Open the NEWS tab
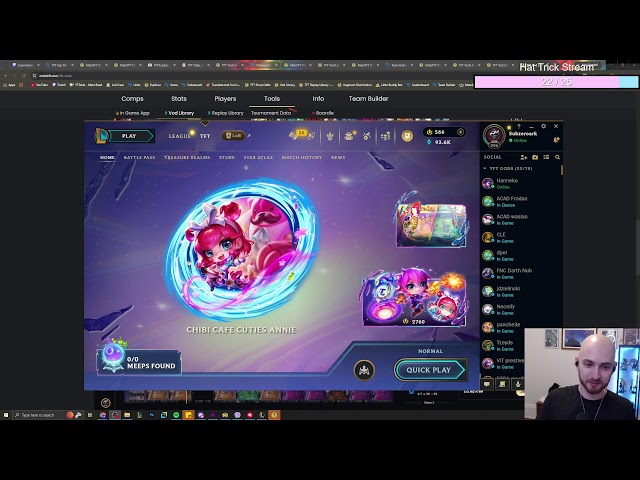The height and width of the screenshot is (480, 640). tap(338, 157)
